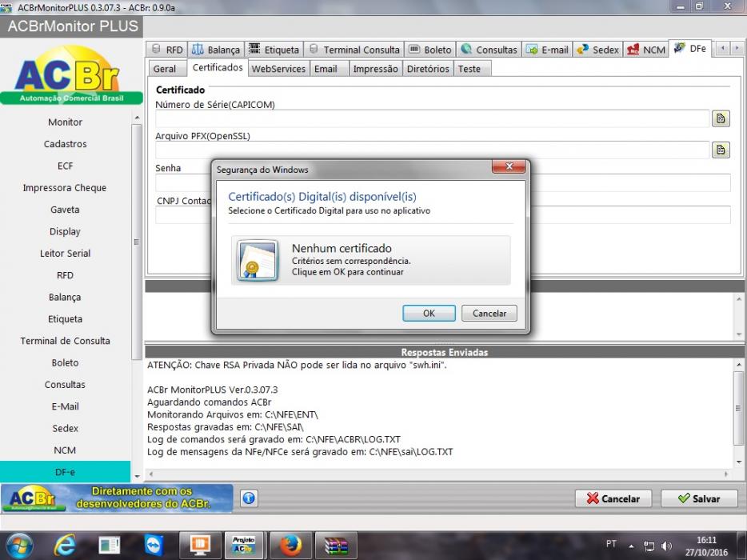Open the Boleto top tab
This screenshot has width=747, height=560.
point(430,50)
